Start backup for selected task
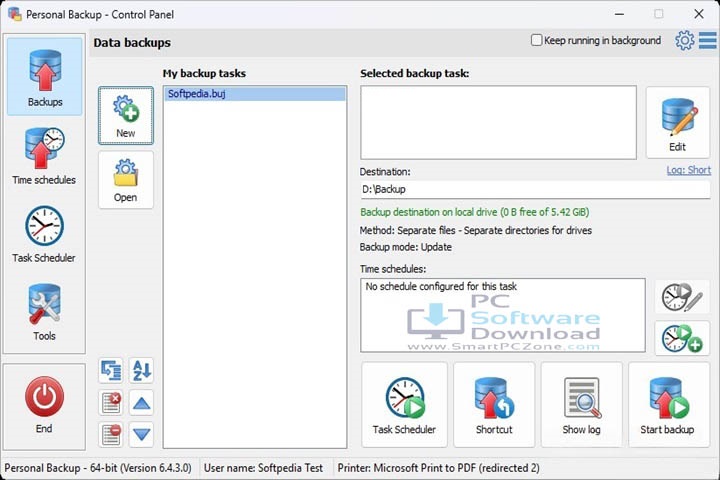The image size is (720, 480). [x=669, y=405]
